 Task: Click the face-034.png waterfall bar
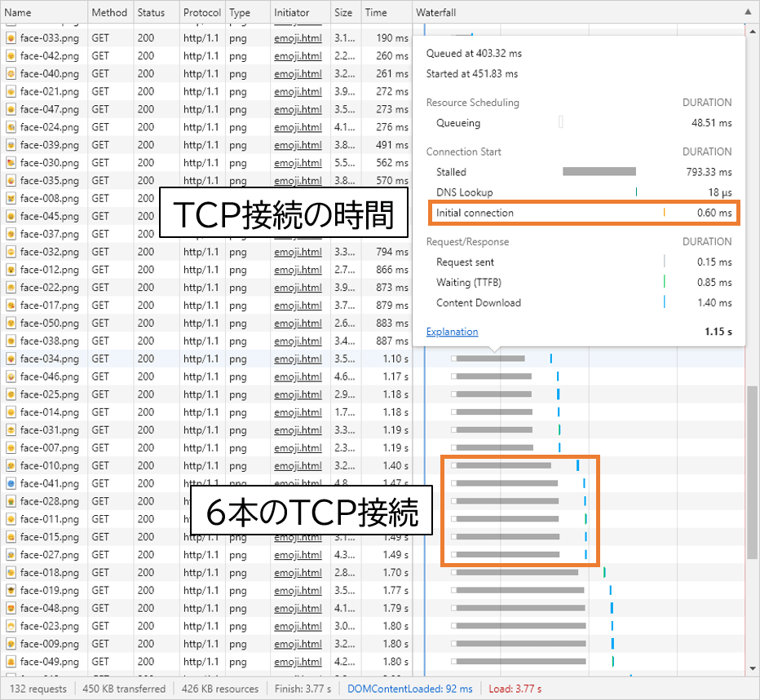(490, 359)
